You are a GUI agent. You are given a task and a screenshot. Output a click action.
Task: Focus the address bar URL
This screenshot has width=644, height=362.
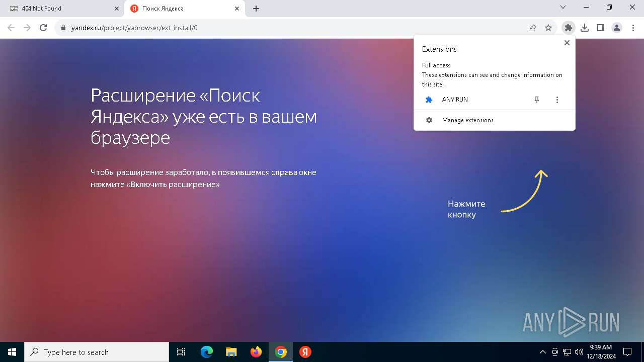[x=134, y=28]
